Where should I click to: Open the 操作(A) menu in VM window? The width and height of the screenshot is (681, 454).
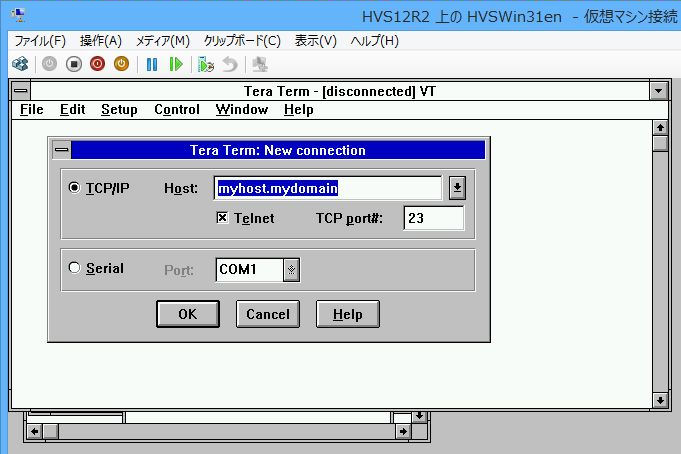100,41
